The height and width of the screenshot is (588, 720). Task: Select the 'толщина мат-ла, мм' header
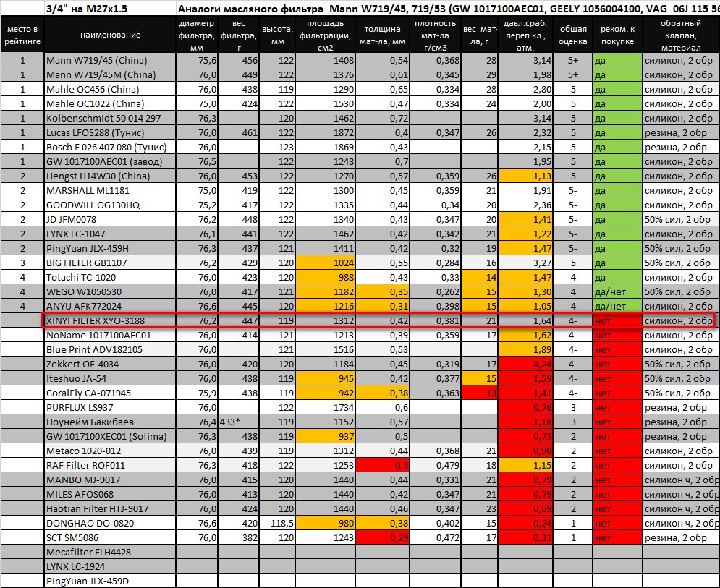pos(383,35)
